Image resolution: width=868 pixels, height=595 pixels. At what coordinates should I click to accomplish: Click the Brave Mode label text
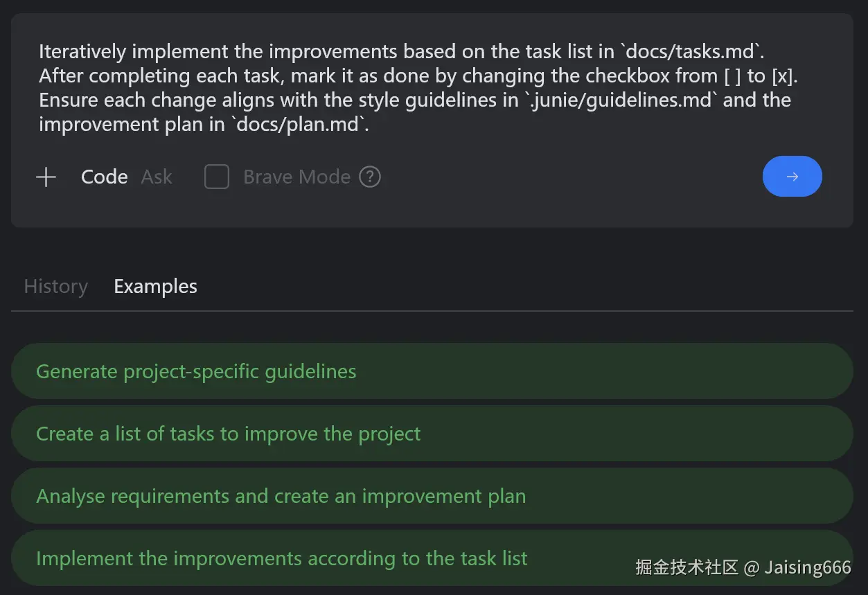296,177
